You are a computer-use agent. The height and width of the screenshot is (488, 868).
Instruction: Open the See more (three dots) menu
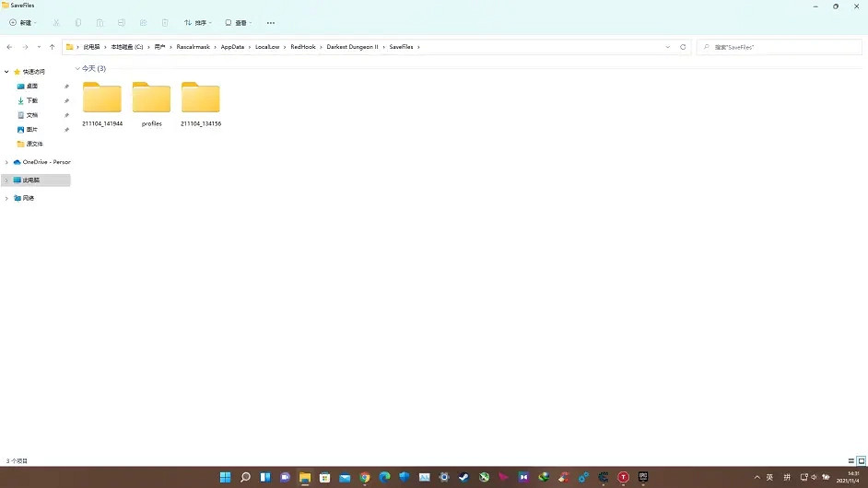(x=270, y=22)
